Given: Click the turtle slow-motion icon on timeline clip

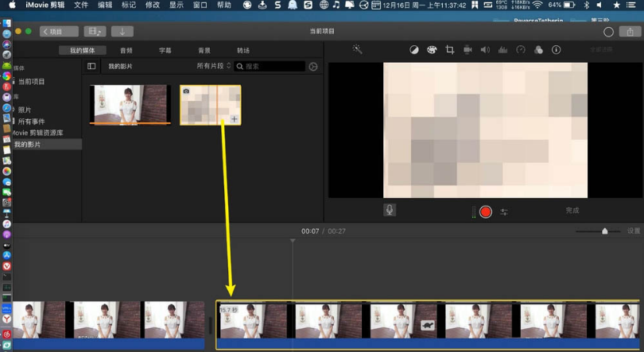Looking at the screenshot, I should pos(428,325).
